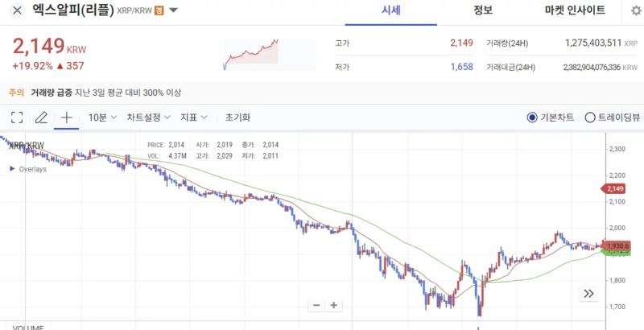Click the caution (주의) label icon
This screenshot has height=330, width=644.
coord(16,93)
